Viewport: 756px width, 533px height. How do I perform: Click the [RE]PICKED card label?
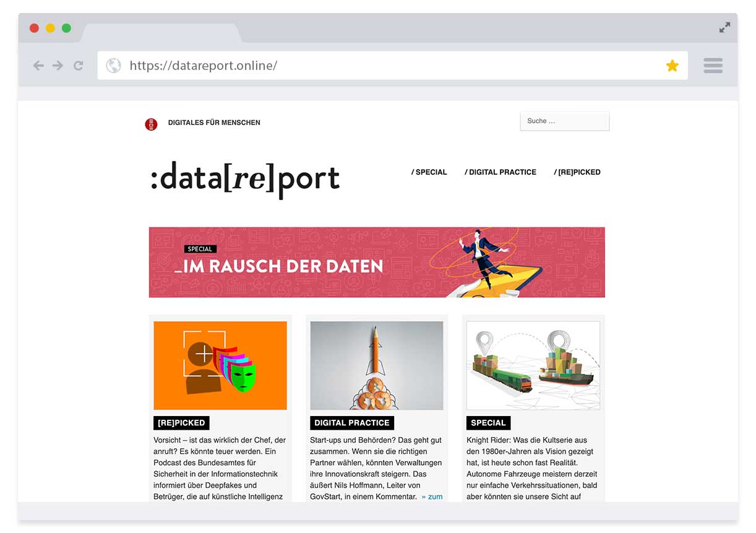pos(181,423)
